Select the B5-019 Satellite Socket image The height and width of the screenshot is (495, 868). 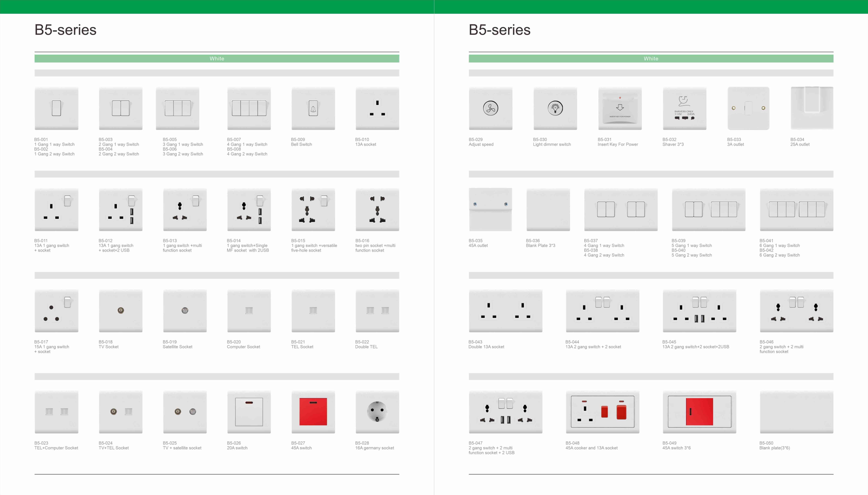pos(185,311)
